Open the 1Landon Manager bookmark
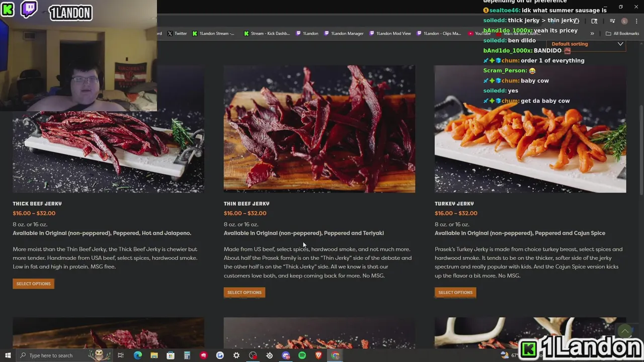This screenshot has width=644, height=362. 344,34
